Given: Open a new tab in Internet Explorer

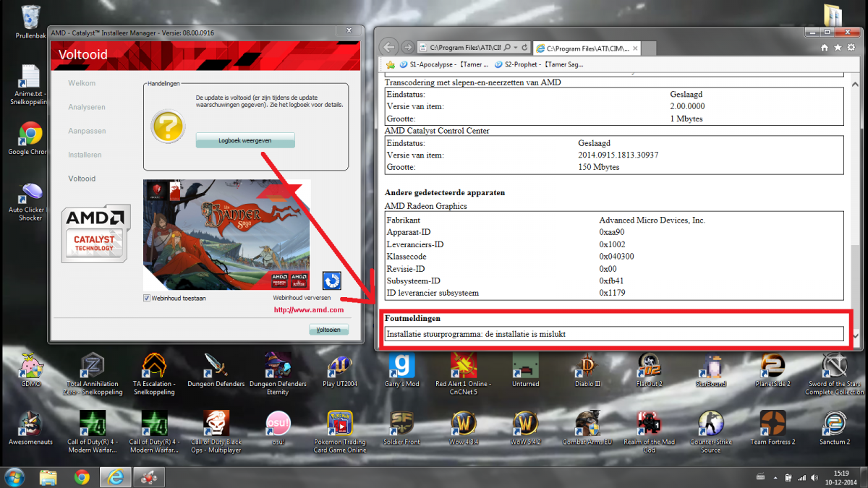Looking at the screenshot, I should [648, 48].
